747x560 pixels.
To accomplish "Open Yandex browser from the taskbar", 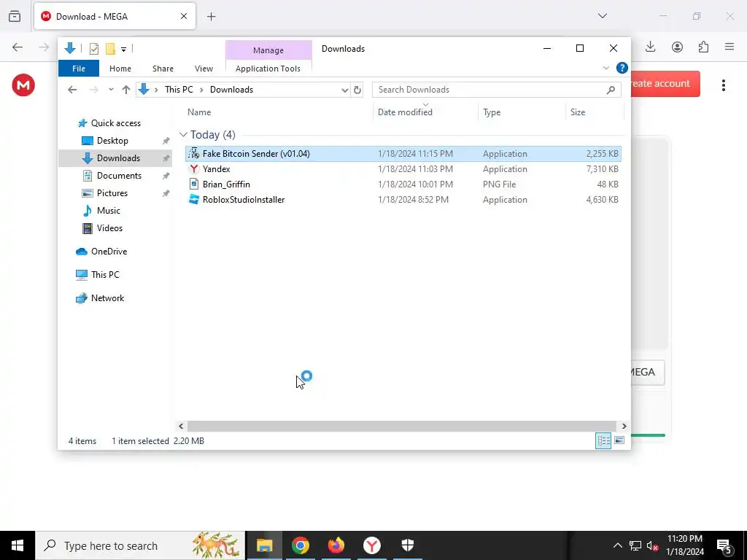I will click(371, 545).
